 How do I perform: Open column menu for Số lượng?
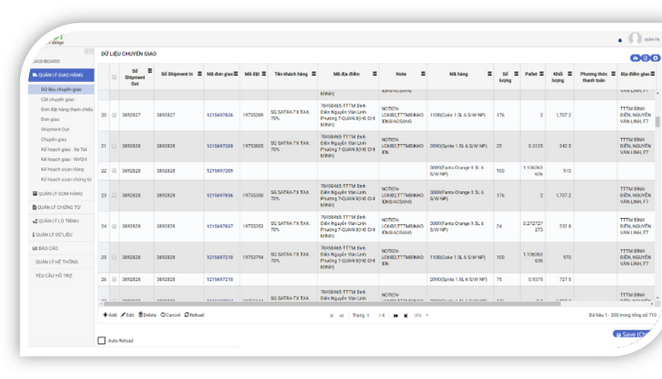click(516, 74)
